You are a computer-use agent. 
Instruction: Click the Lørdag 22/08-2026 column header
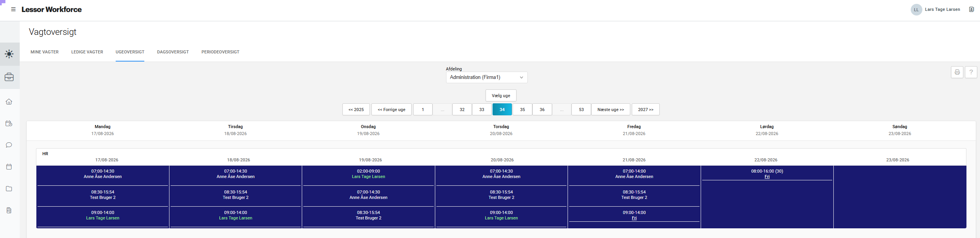(x=767, y=130)
